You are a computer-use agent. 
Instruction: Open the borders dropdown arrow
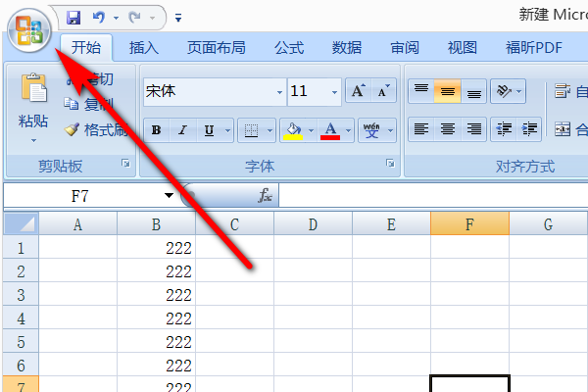[x=270, y=130]
